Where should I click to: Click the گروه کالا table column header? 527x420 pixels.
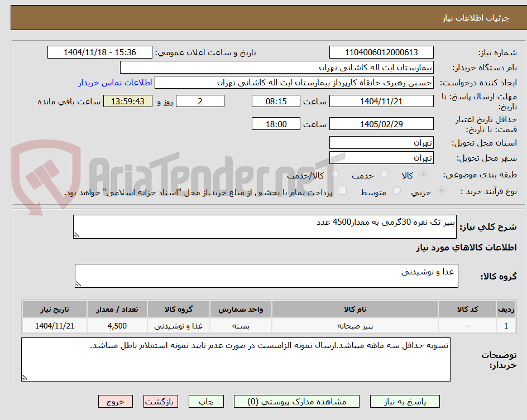[x=179, y=309]
